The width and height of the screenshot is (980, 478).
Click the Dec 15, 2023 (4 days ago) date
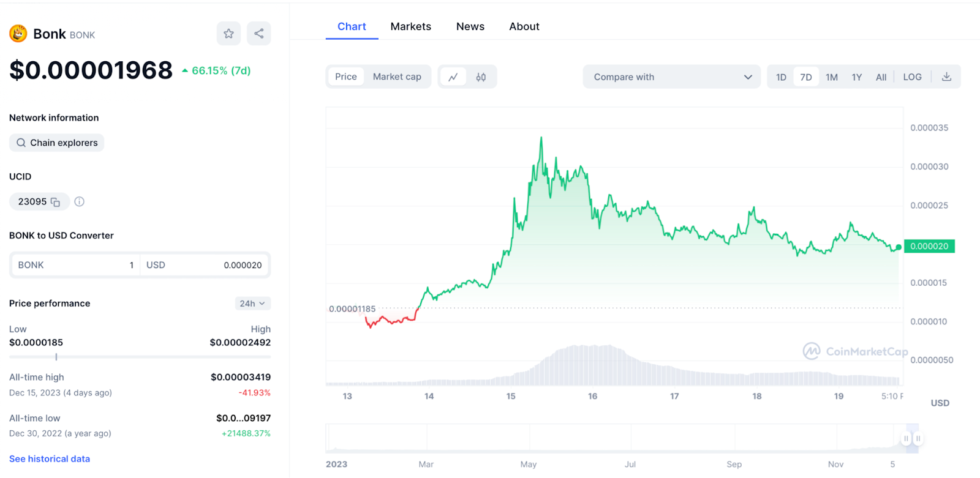tap(61, 393)
